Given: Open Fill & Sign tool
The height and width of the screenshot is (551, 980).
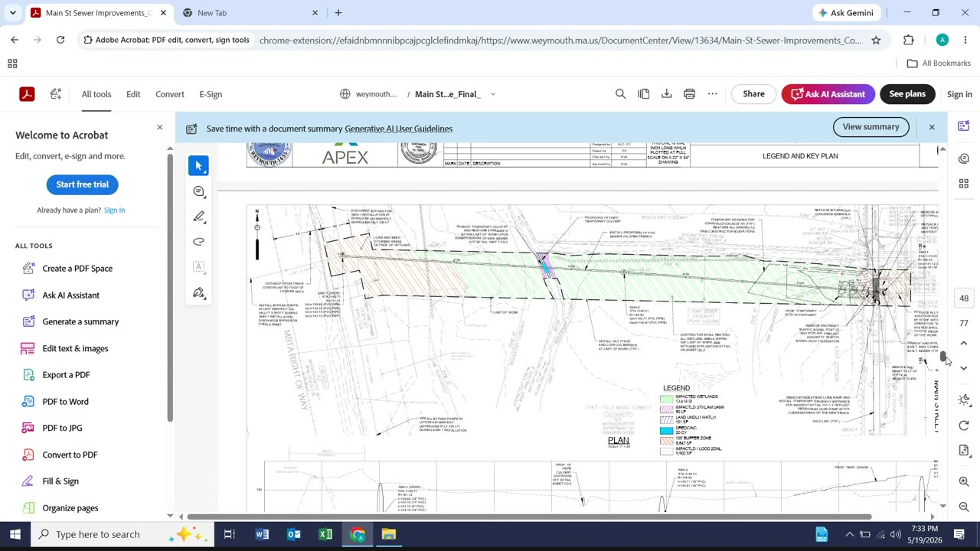Looking at the screenshot, I should (x=60, y=481).
